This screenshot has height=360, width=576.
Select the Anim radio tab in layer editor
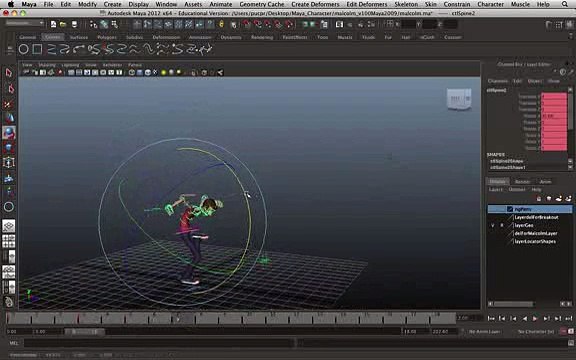click(546, 181)
